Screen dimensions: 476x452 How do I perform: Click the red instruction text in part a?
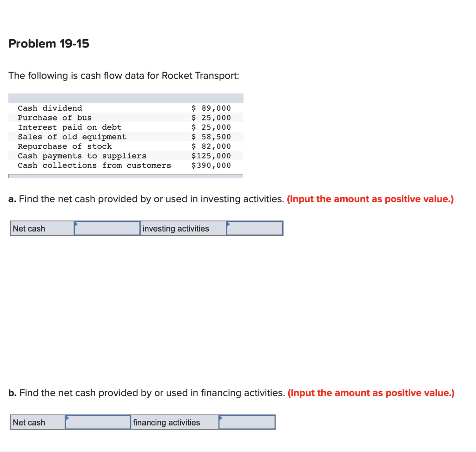(x=370, y=199)
